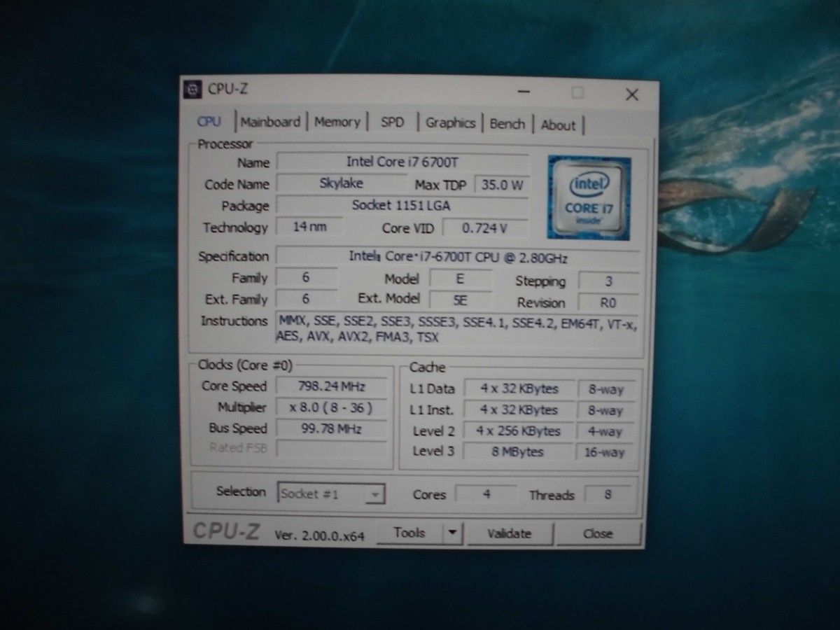Click the Core VID value 0.724 V
The image size is (840, 630).
click(x=485, y=228)
